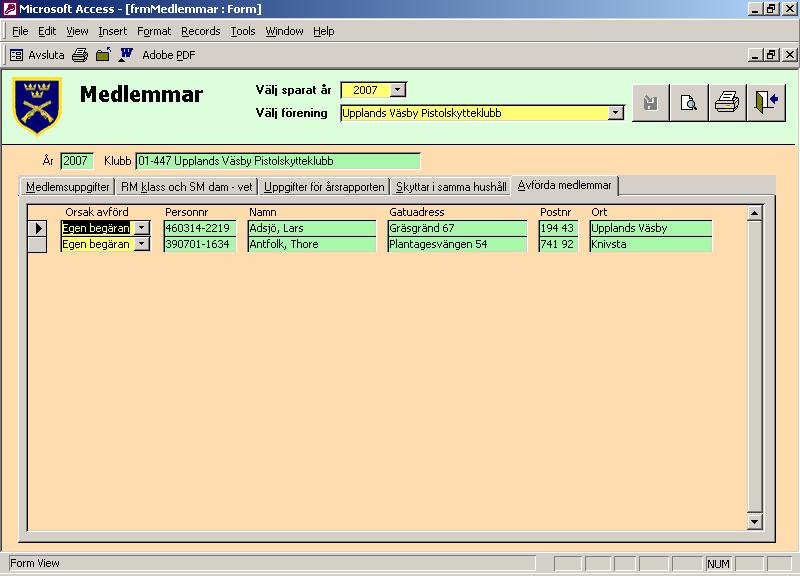
Task: Open the File menu
Action: 20,31
